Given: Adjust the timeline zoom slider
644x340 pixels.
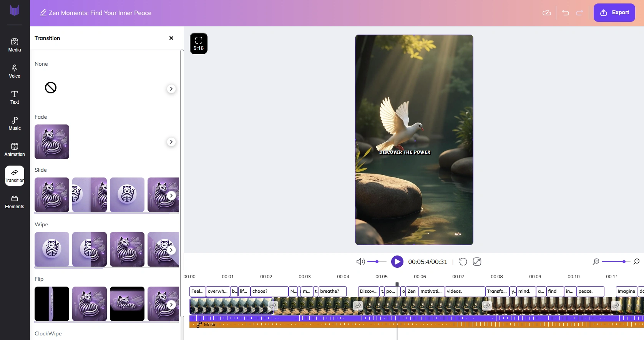Looking at the screenshot, I should coord(616,262).
